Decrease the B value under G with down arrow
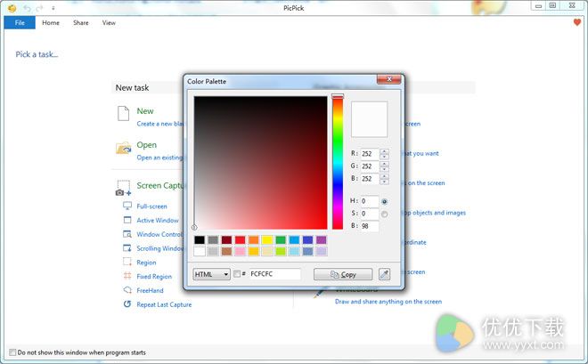The width and height of the screenshot is (588, 364). [384, 182]
